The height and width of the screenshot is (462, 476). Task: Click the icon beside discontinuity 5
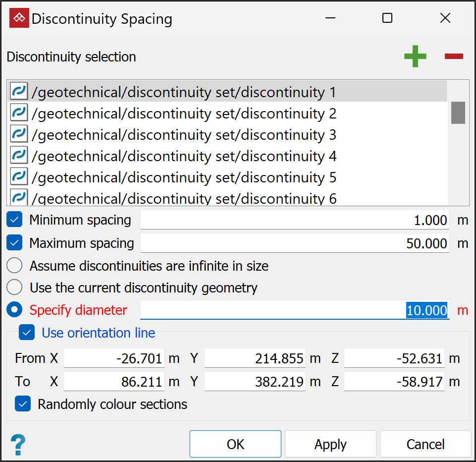coord(19,177)
